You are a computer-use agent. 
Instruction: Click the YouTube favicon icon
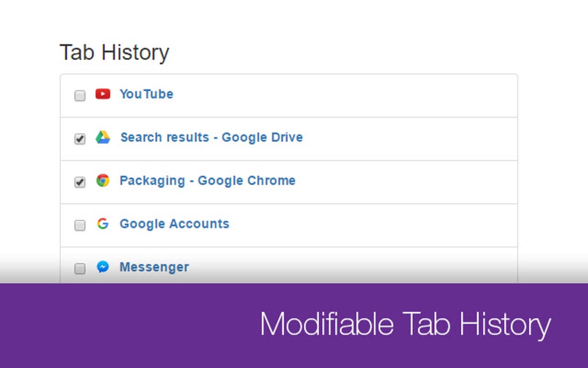coord(103,94)
